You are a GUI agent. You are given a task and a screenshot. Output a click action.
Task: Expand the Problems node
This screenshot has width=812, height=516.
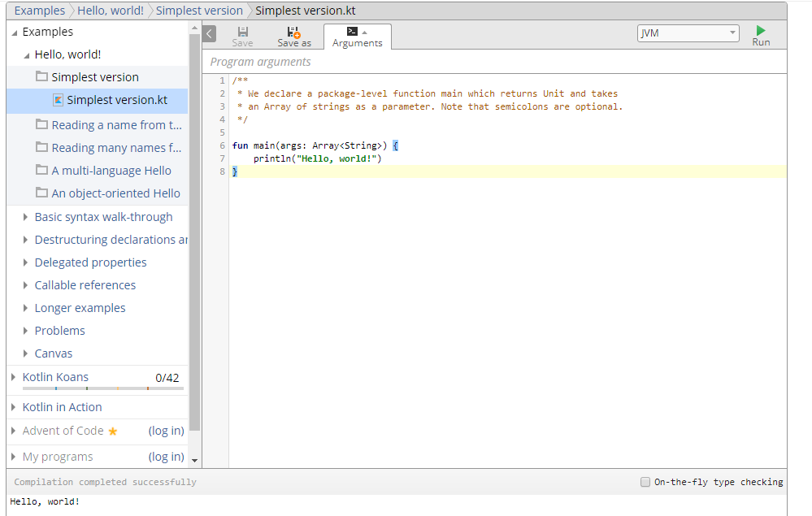[25, 331]
